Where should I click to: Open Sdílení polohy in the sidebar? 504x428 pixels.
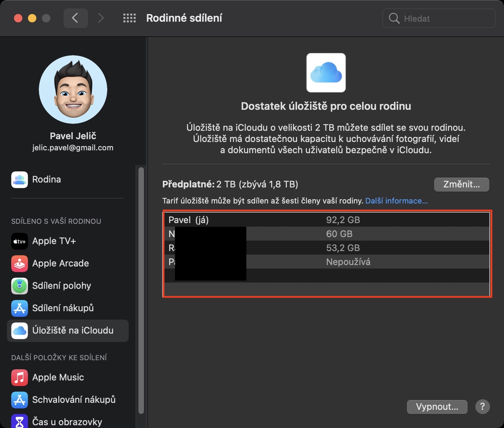[x=68, y=286]
